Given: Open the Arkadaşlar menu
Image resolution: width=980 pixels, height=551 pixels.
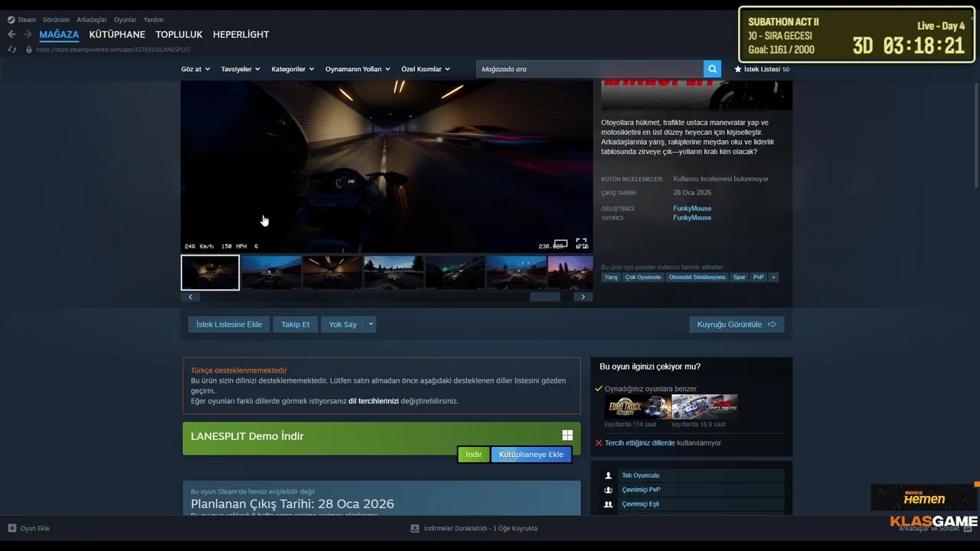Looking at the screenshot, I should (x=92, y=20).
